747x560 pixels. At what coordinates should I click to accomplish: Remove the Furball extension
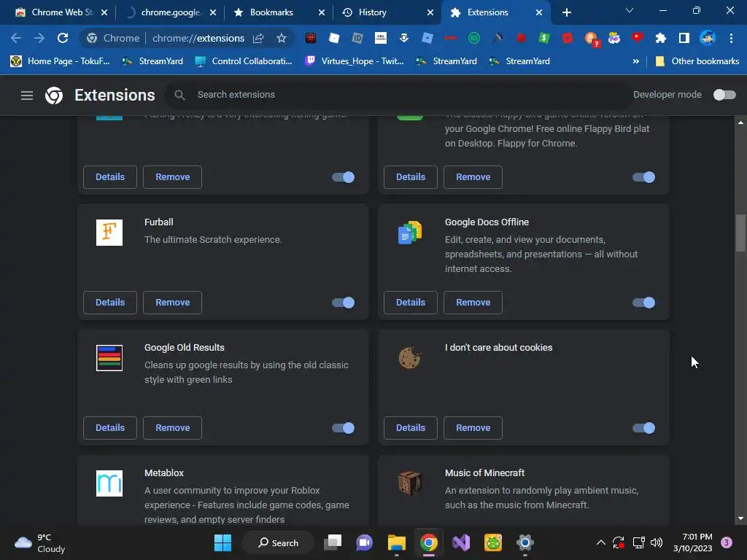tap(172, 303)
